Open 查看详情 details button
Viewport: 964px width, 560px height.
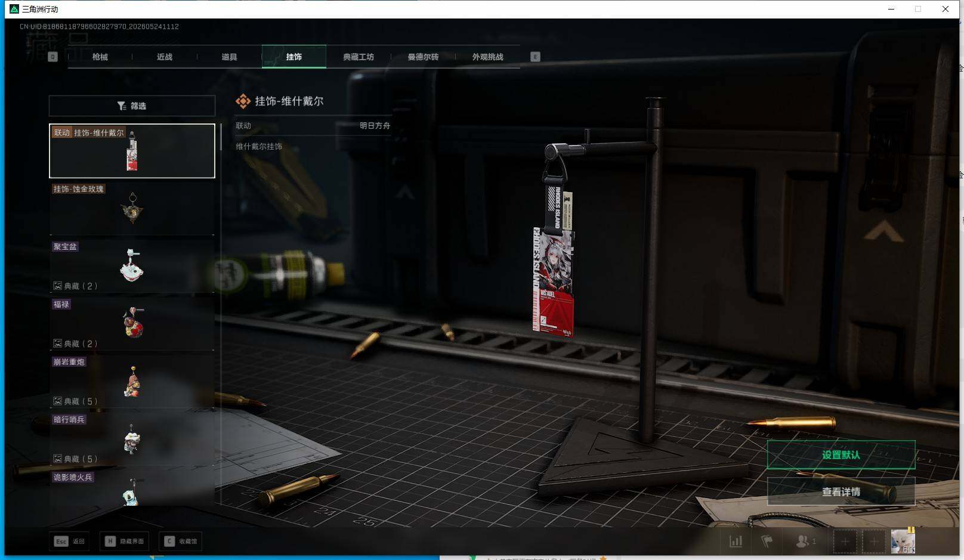pyautogui.click(x=841, y=492)
